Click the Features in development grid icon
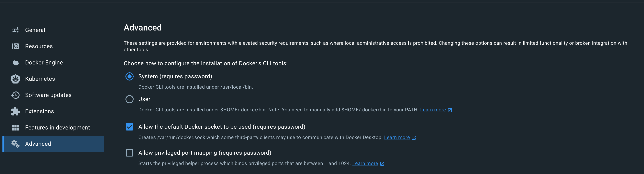Image resolution: width=644 pixels, height=174 pixels. [15, 128]
